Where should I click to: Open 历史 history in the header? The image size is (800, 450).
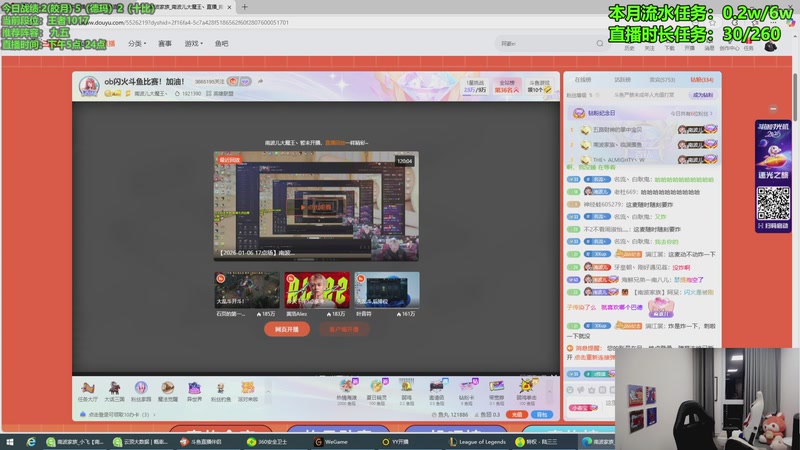point(629,48)
